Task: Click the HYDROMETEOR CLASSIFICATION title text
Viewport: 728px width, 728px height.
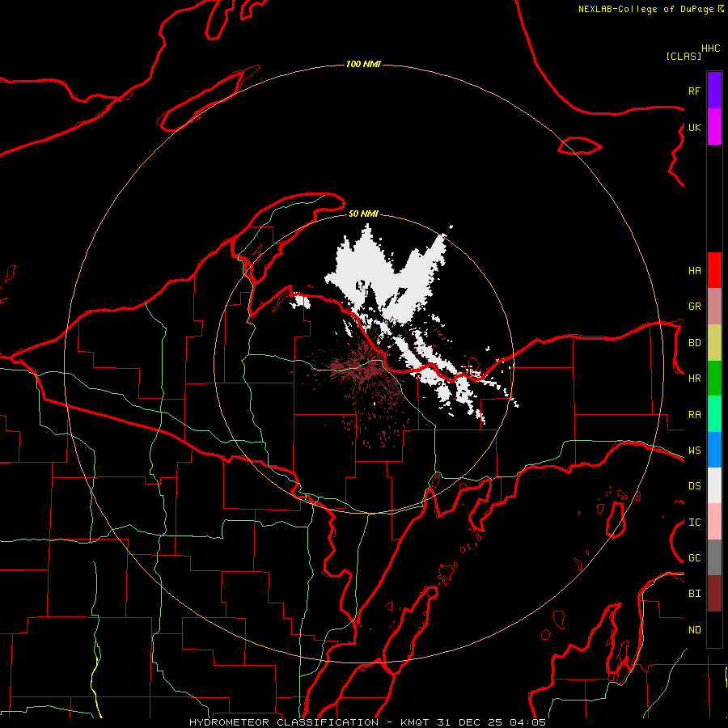Action: point(284,722)
